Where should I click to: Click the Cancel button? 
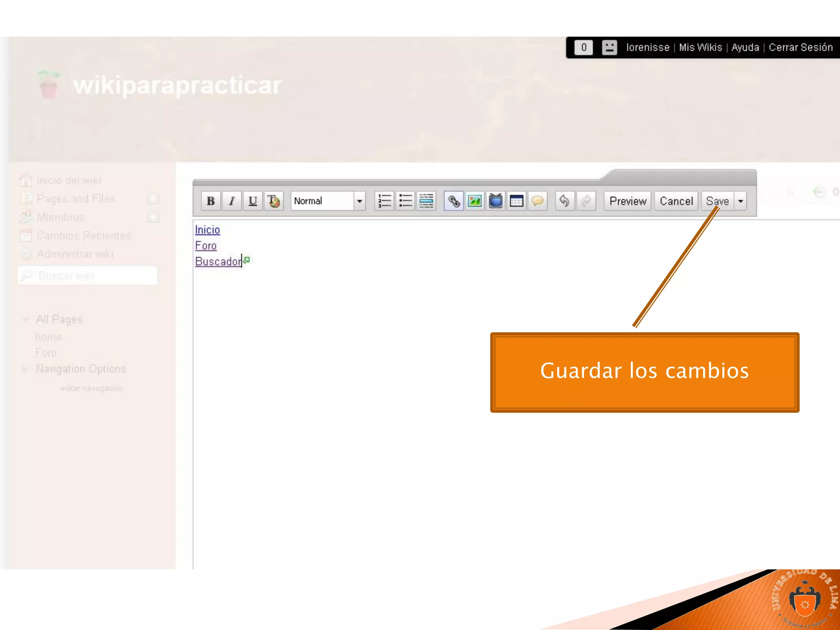676,201
